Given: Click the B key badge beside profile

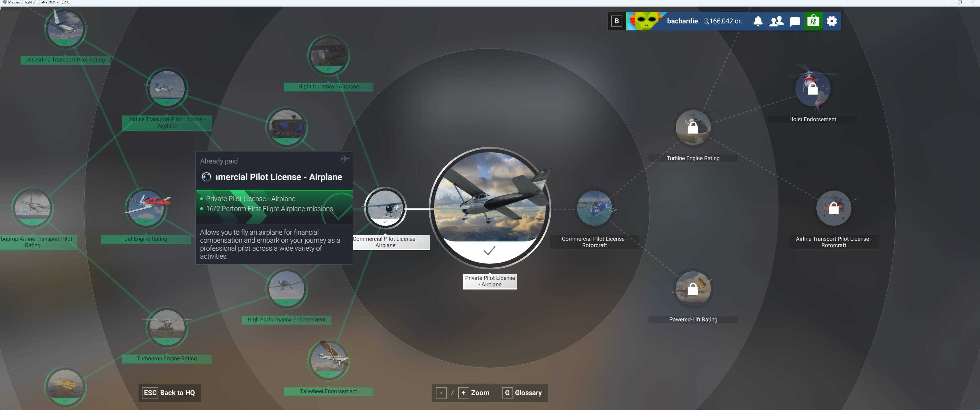Looking at the screenshot, I should 617,21.
